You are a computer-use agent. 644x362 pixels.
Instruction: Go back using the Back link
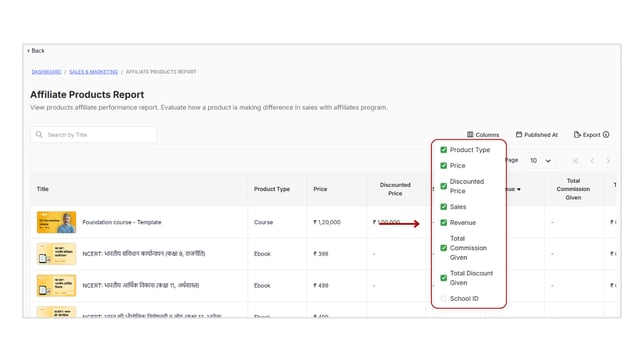36,51
